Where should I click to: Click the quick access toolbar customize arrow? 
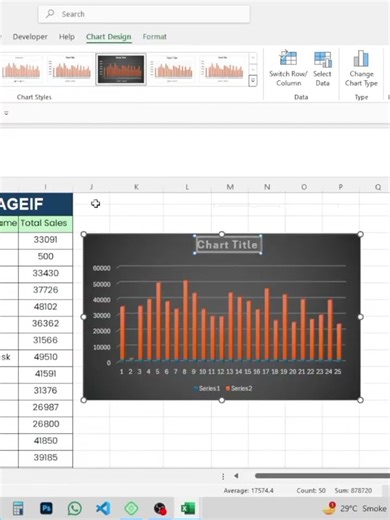tap(6, 113)
